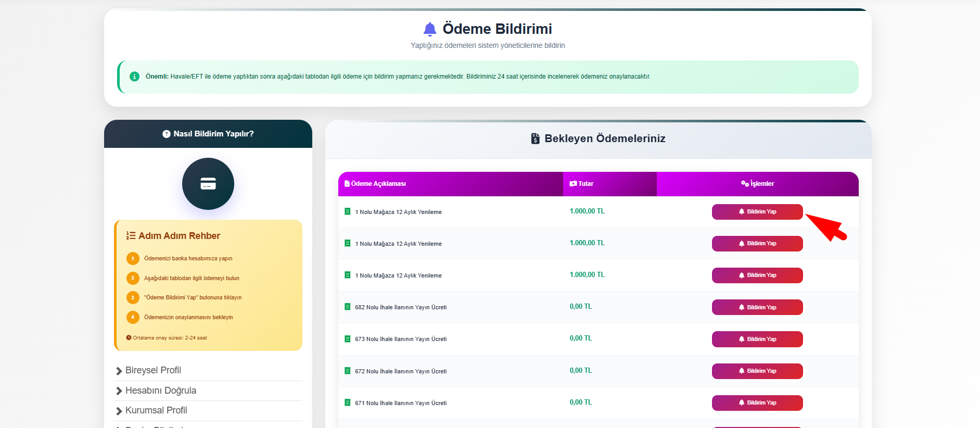Open the Kurumsal Profil menu item
The height and width of the screenshot is (428, 980).
click(x=156, y=410)
